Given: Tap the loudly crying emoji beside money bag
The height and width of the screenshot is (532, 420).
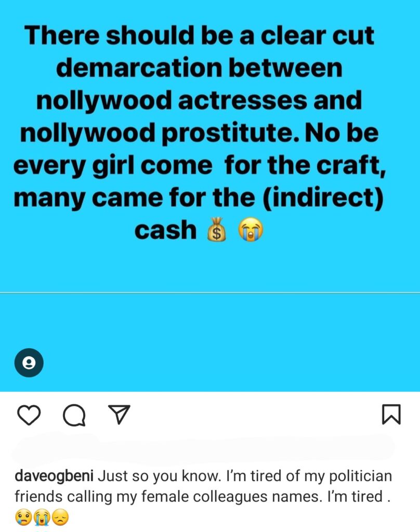Looking at the screenshot, I should [251, 230].
